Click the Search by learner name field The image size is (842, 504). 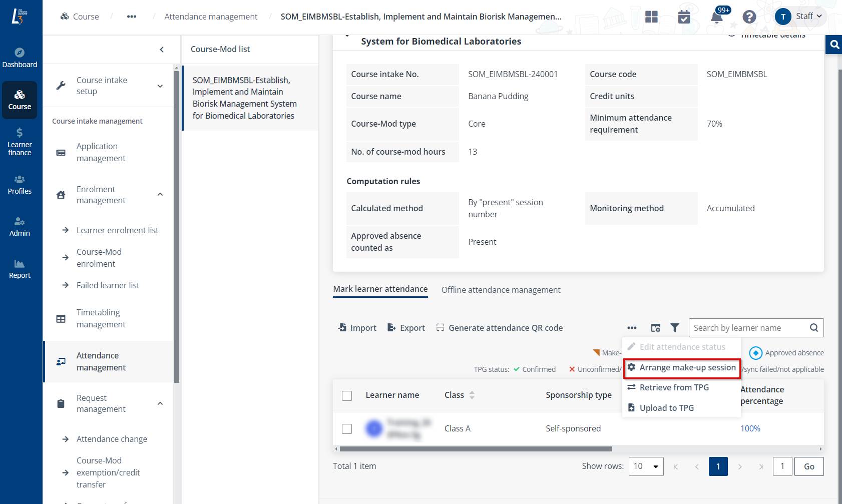tap(748, 328)
